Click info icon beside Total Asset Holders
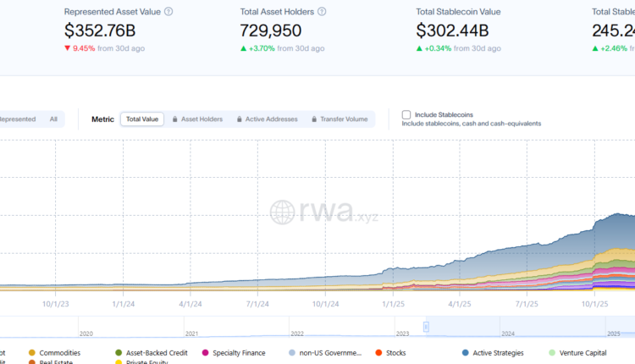 [x=322, y=12]
